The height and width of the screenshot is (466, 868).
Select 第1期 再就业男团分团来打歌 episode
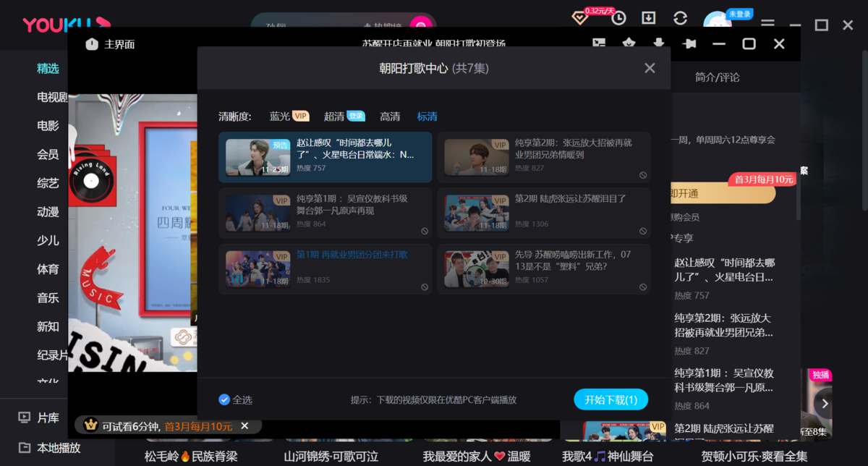pos(325,268)
